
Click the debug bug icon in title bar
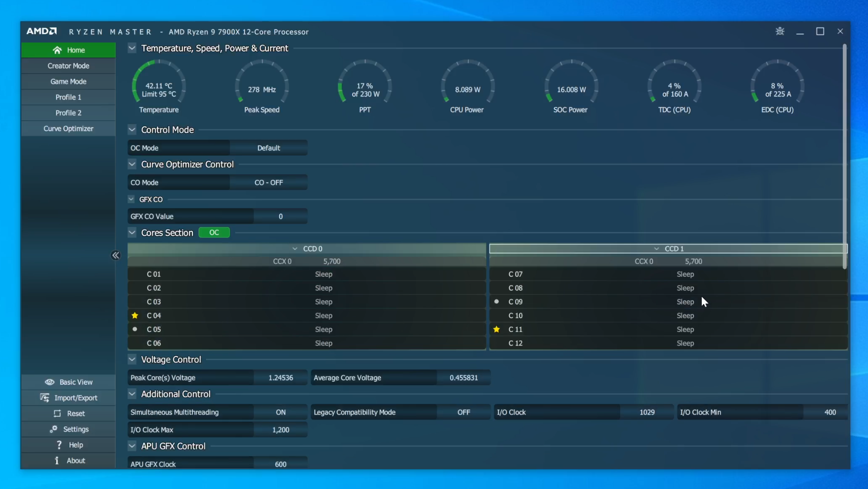pos(779,31)
